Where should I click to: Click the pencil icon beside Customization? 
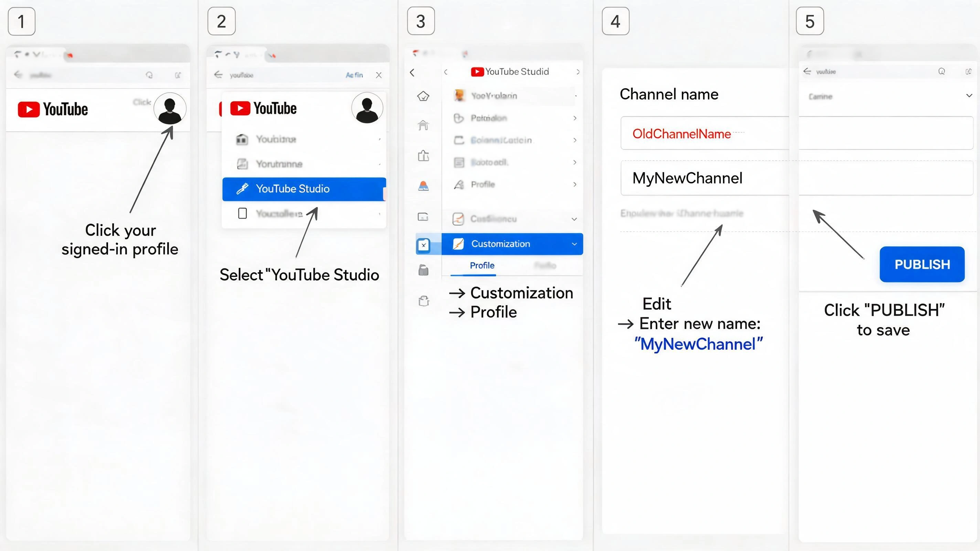(458, 244)
